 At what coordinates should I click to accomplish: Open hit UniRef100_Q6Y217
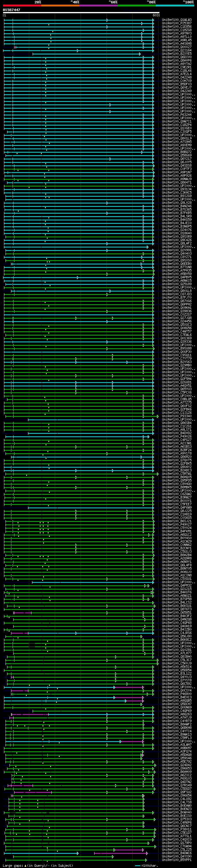click(177, 159)
